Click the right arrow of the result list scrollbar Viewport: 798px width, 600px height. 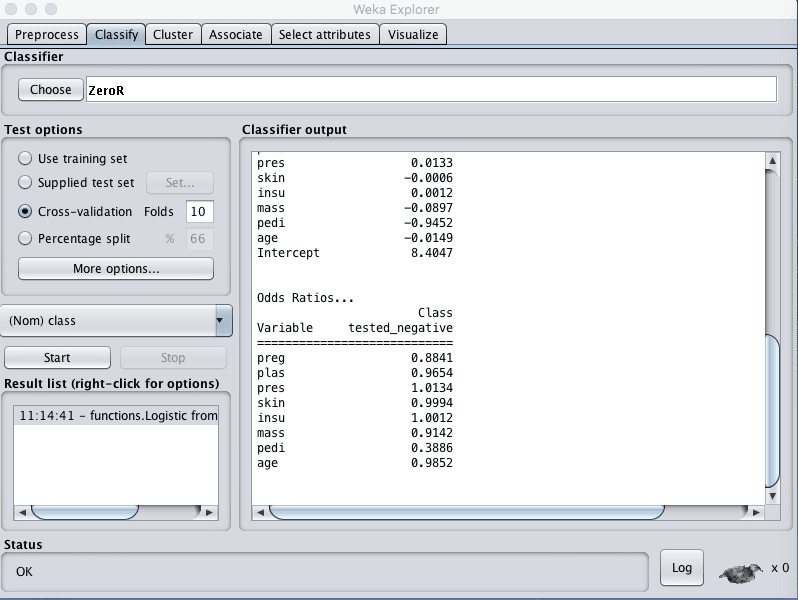(x=209, y=512)
